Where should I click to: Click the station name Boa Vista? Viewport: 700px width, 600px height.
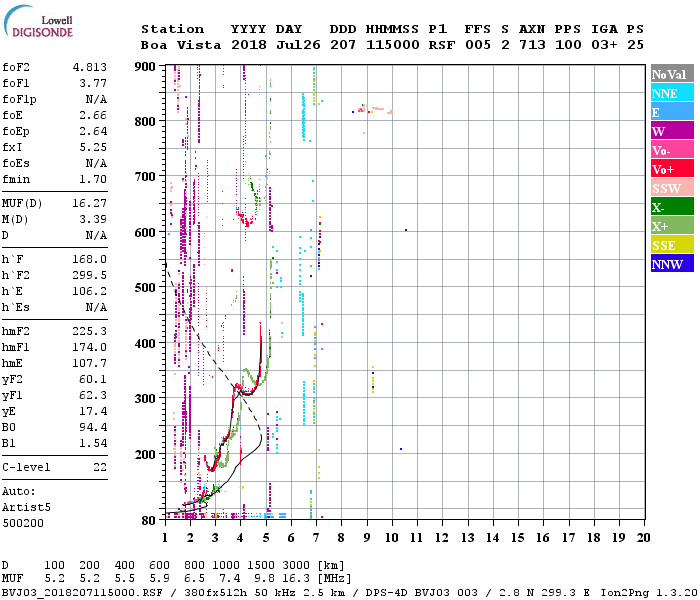(x=181, y=45)
